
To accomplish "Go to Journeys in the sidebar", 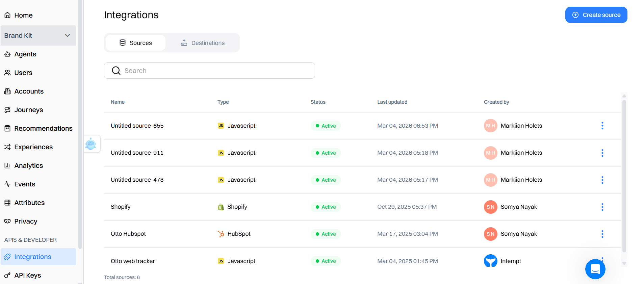I will [x=29, y=110].
